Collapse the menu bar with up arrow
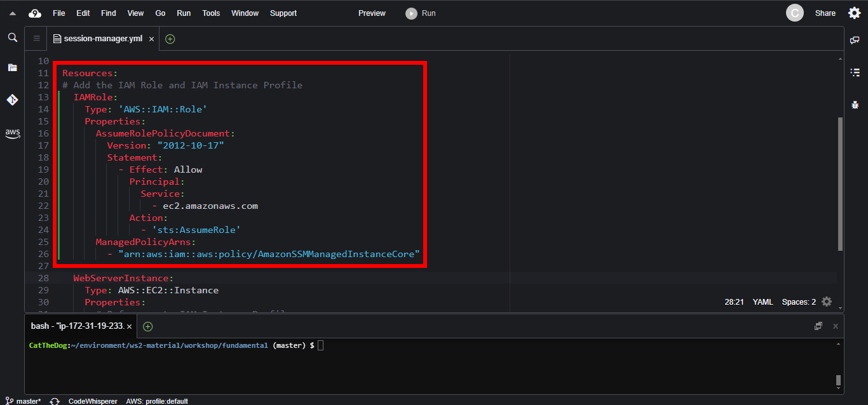Image resolution: width=868 pixels, height=405 pixels. point(13,13)
